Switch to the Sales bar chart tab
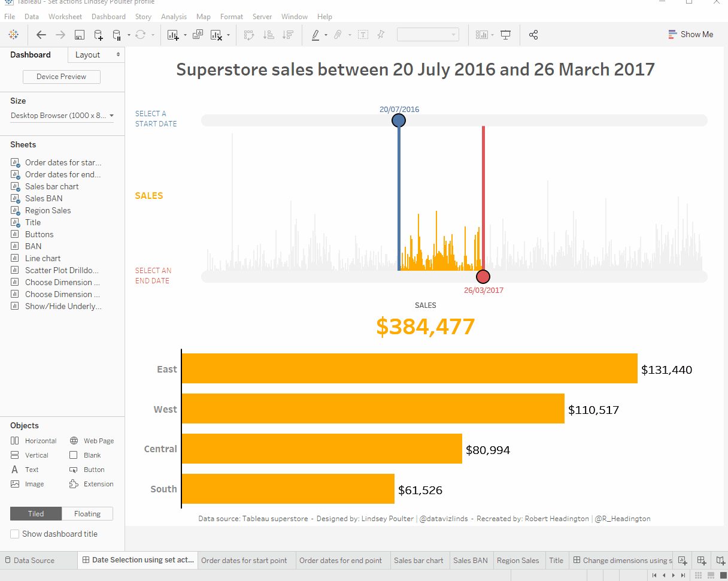The height and width of the screenshot is (581, 728). point(418,561)
